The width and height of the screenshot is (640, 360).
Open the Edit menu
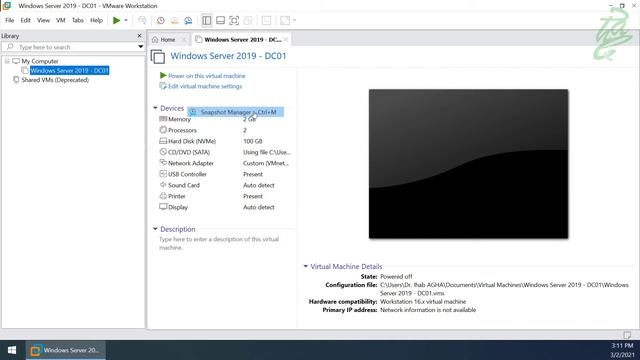25,20
